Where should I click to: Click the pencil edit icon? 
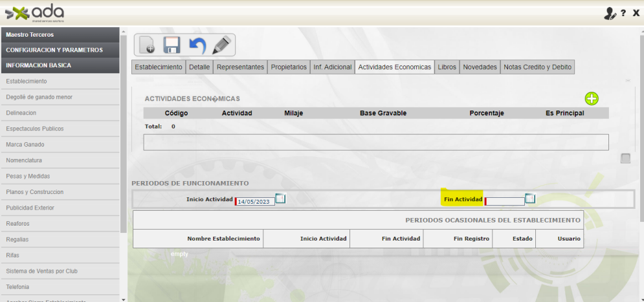pos(221,45)
